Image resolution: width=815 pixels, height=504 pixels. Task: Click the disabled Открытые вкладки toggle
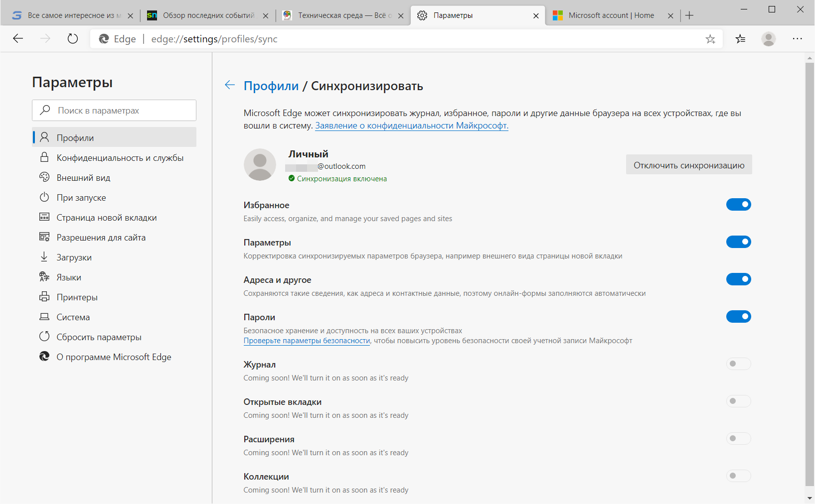(x=738, y=401)
